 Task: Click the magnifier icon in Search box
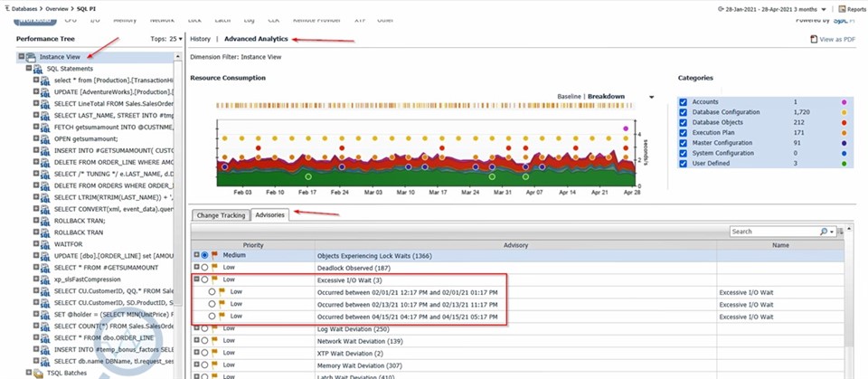pyautogui.click(x=824, y=232)
